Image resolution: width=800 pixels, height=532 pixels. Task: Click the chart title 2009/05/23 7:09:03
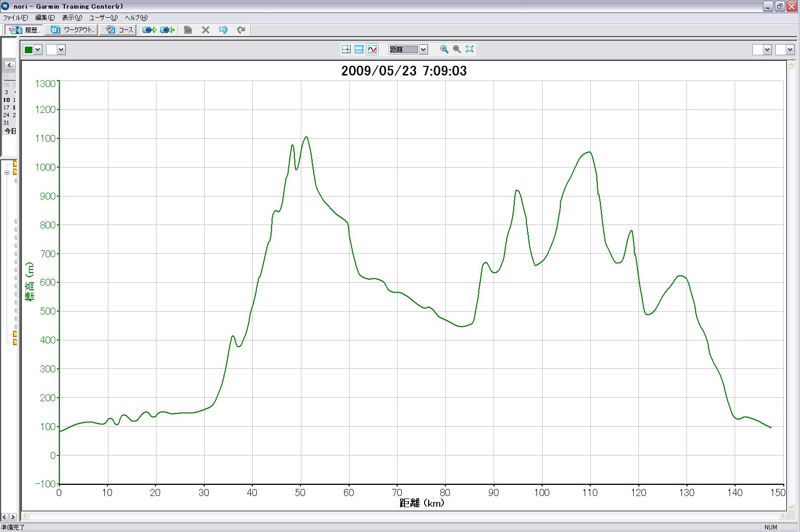pos(404,70)
